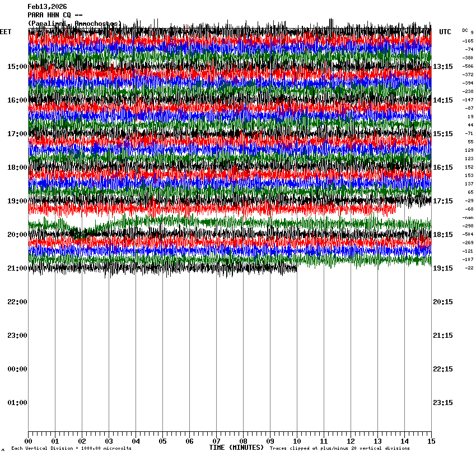Click the DC offset value -586
The width and height of the screenshot is (476, 456).
[468, 66]
